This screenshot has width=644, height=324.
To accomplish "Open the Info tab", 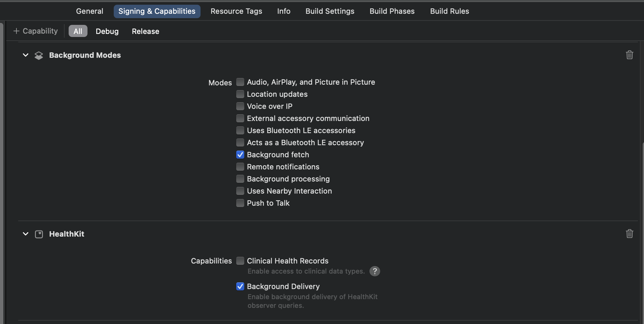I will (284, 11).
